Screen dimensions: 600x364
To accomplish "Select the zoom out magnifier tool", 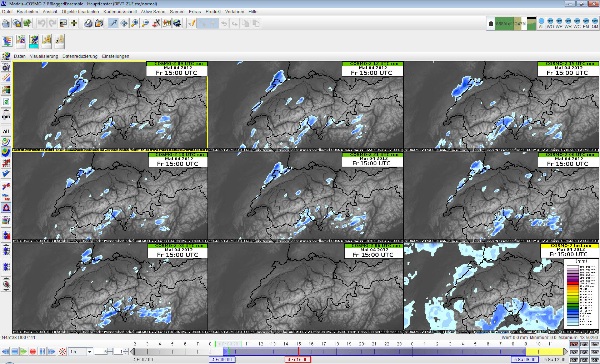I will click(145, 24).
